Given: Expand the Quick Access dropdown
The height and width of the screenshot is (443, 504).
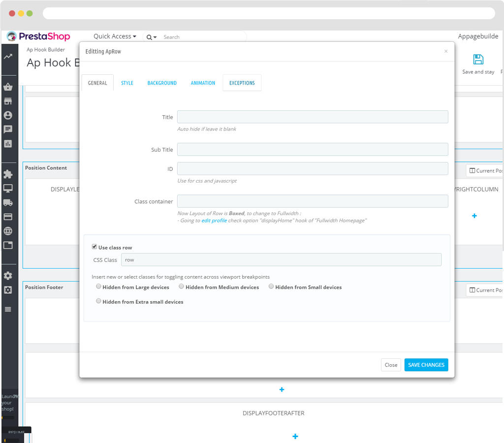Looking at the screenshot, I should pyautogui.click(x=115, y=36).
